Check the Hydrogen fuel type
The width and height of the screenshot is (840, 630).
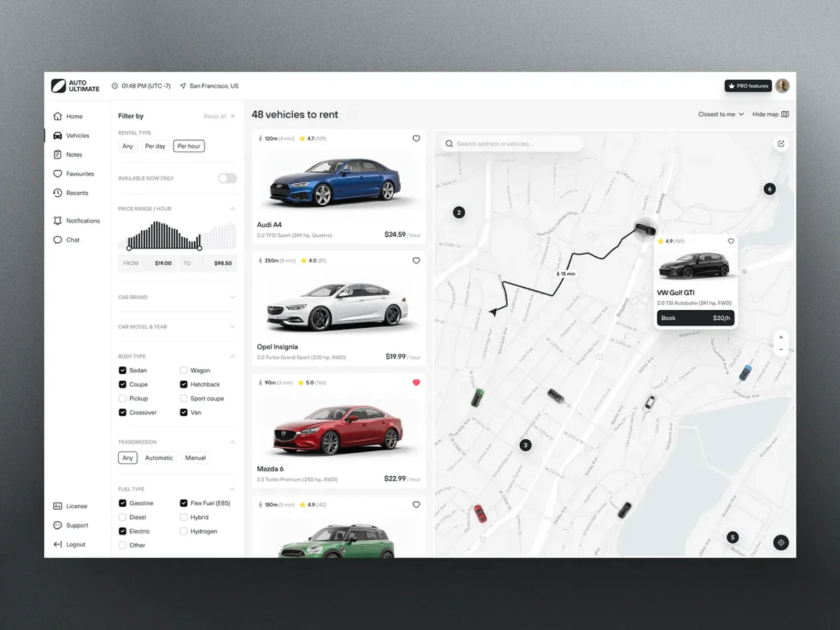[x=184, y=531]
